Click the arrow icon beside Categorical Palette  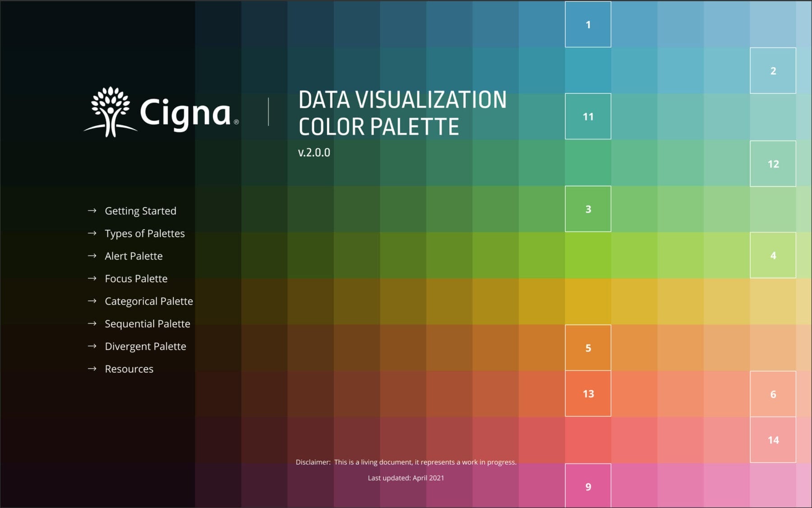point(92,301)
